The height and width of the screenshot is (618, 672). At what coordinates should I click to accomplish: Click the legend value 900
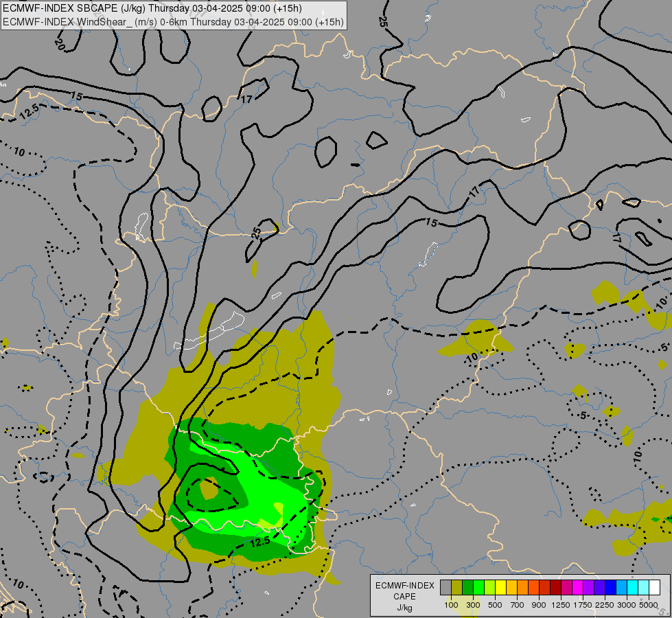point(539,605)
